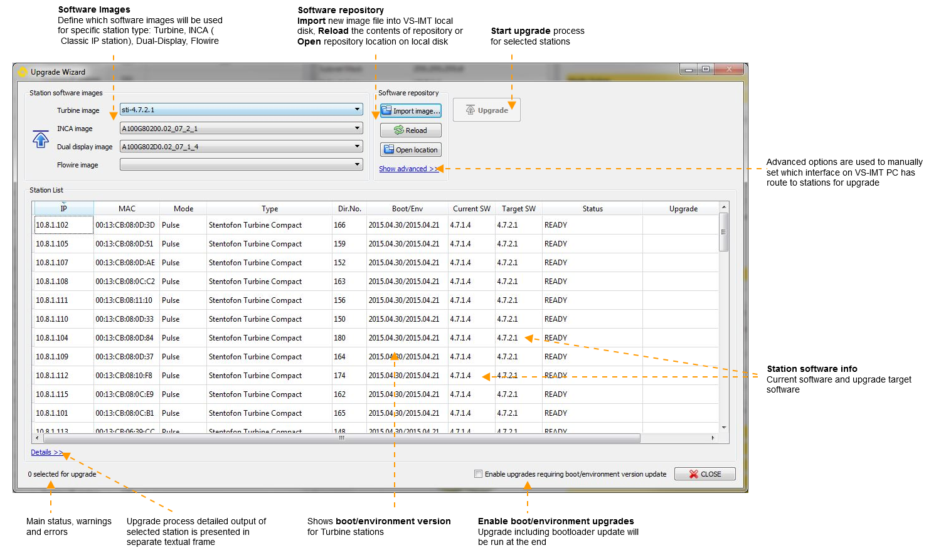The image size is (946, 560).
Task: Enable upgrades requiring boot/environment version update
Action: point(479,474)
